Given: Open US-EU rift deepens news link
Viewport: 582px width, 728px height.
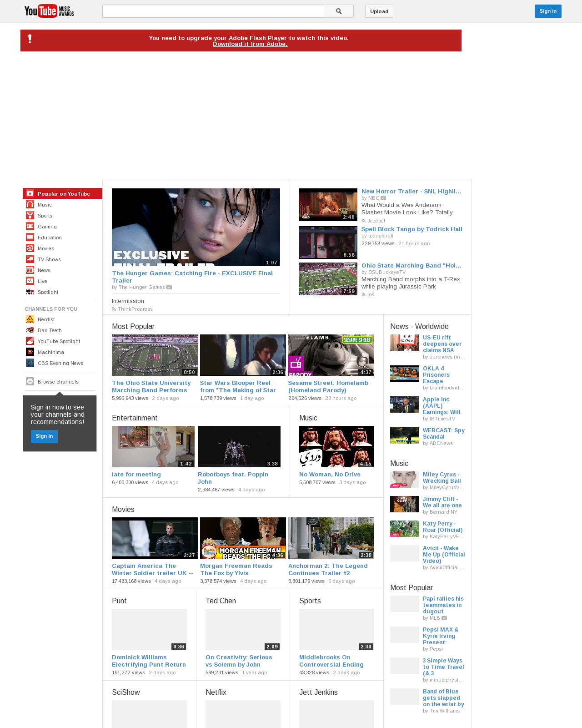Looking at the screenshot, I should 442,344.
